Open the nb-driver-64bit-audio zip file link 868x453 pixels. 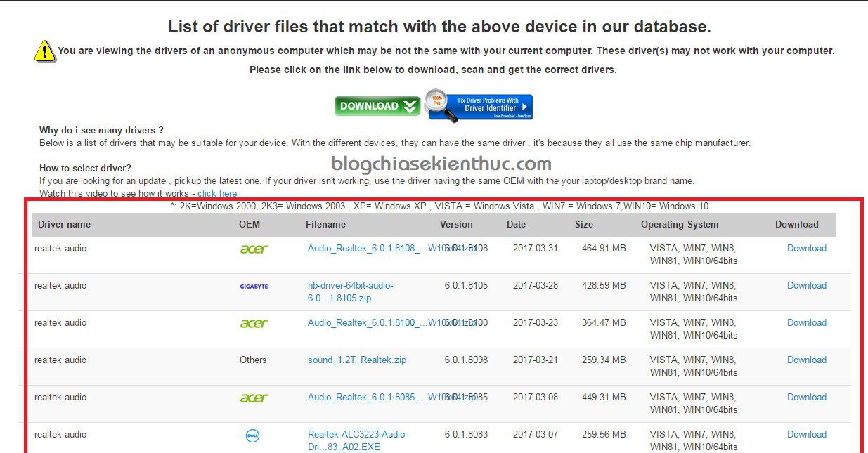(x=351, y=291)
